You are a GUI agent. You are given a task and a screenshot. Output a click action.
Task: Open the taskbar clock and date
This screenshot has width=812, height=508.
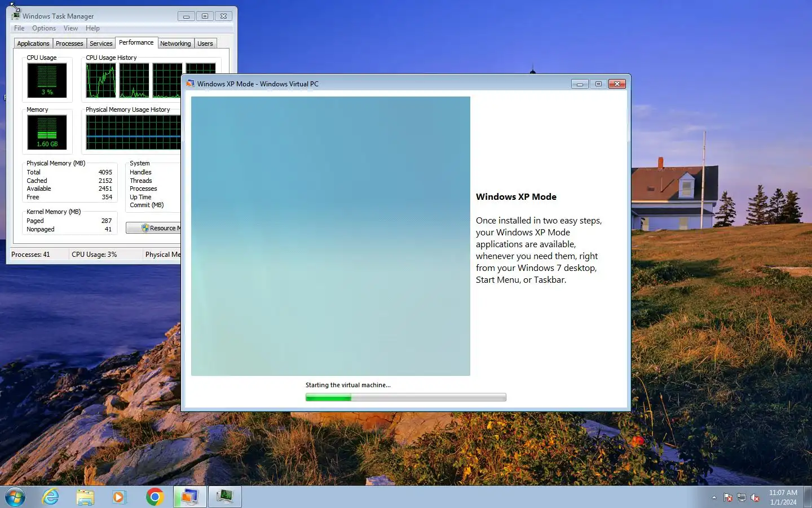point(783,497)
